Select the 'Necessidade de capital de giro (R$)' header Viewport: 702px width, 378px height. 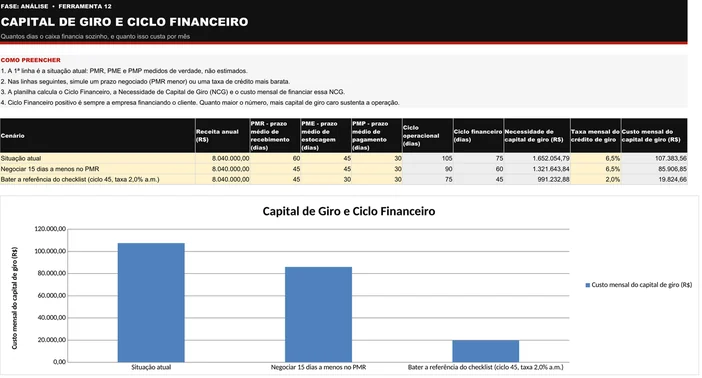(x=537, y=136)
